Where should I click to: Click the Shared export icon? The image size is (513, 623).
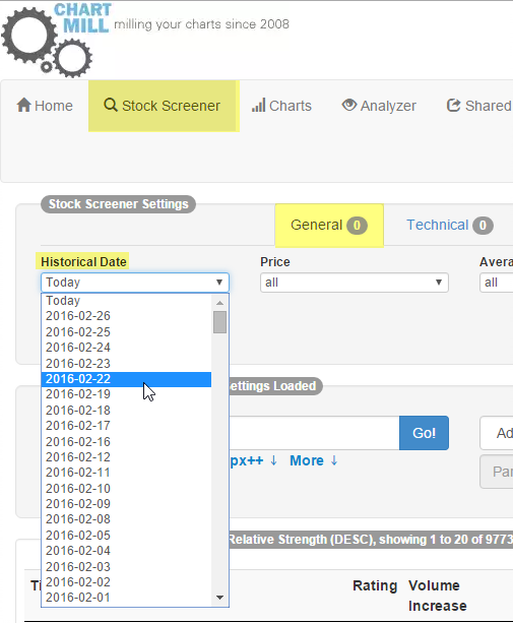click(x=453, y=105)
